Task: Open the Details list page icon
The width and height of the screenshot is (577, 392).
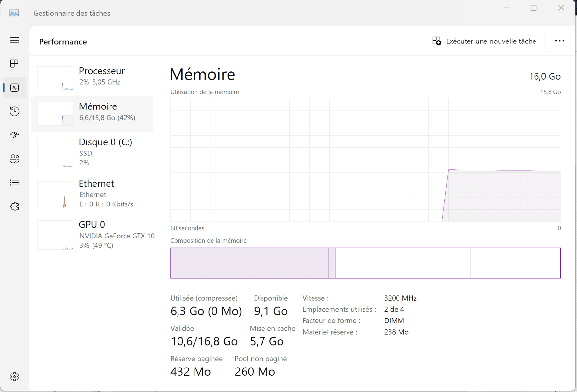Action: click(14, 182)
